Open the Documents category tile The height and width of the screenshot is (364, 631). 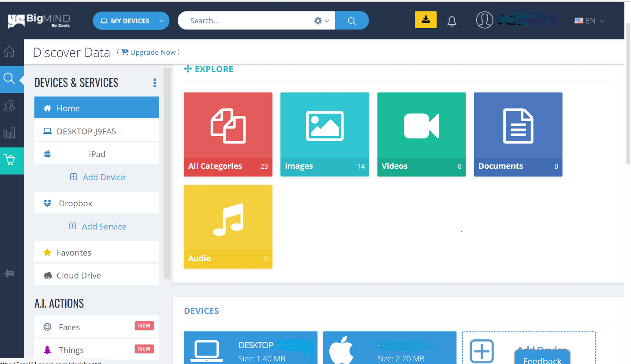(x=518, y=134)
